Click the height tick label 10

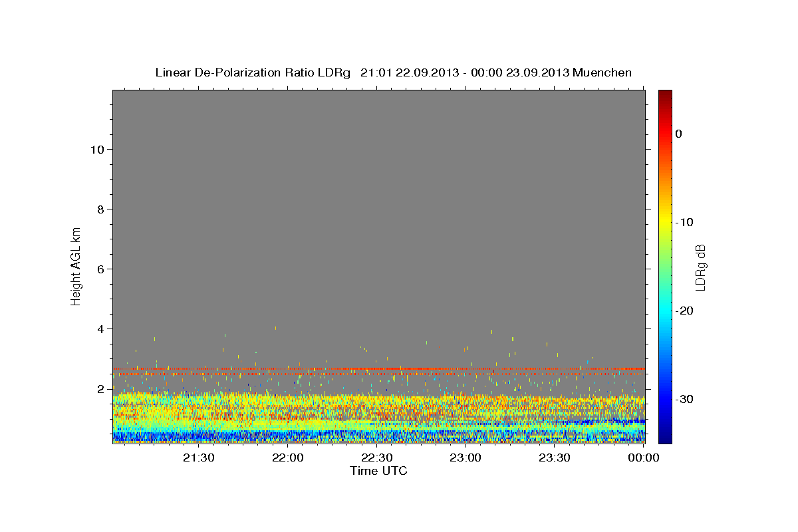click(97, 150)
